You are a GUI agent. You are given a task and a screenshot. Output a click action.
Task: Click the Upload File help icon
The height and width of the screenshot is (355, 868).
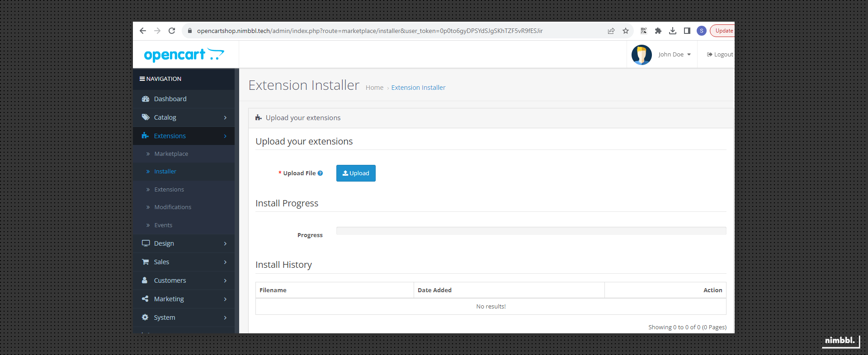(320, 173)
